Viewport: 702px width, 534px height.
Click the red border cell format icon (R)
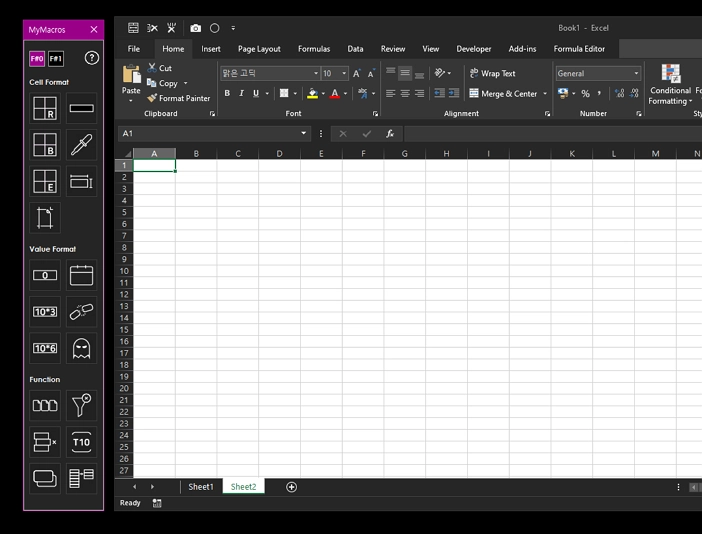point(45,108)
